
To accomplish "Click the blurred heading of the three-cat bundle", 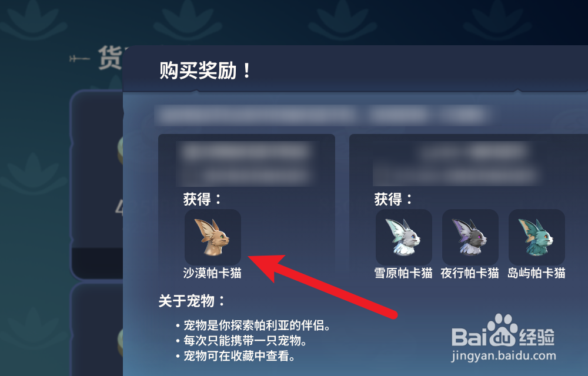I will [457, 164].
